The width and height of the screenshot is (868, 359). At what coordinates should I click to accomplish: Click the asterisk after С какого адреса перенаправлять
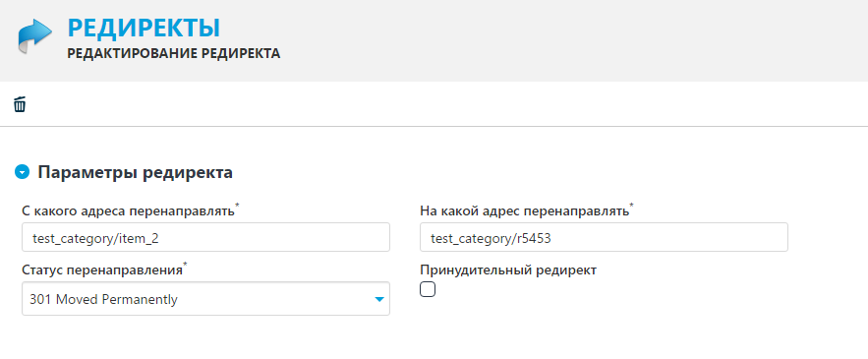[x=238, y=206]
